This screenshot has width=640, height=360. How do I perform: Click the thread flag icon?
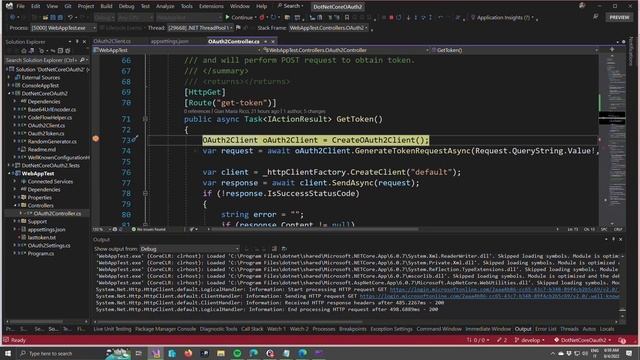coord(238,28)
